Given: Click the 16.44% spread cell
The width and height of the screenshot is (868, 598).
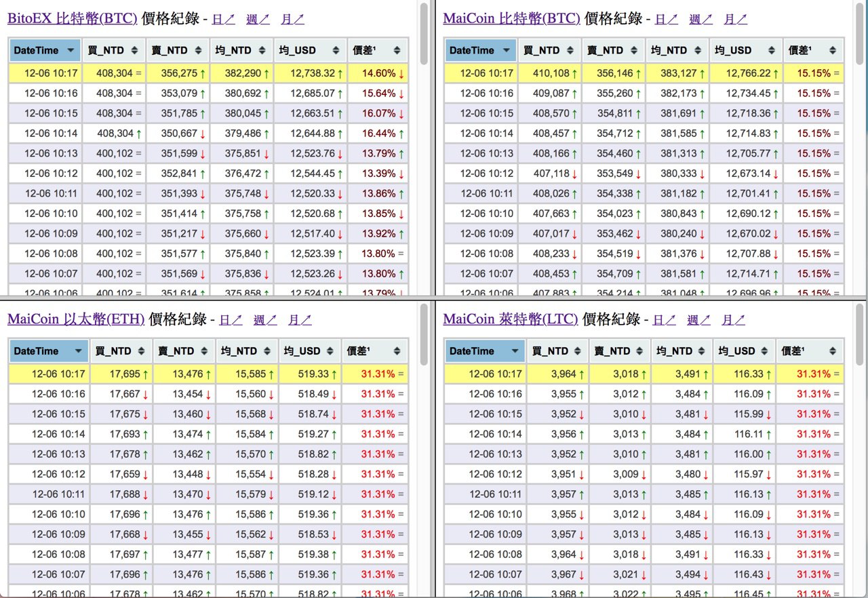Looking at the screenshot, I should click(378, 134).
